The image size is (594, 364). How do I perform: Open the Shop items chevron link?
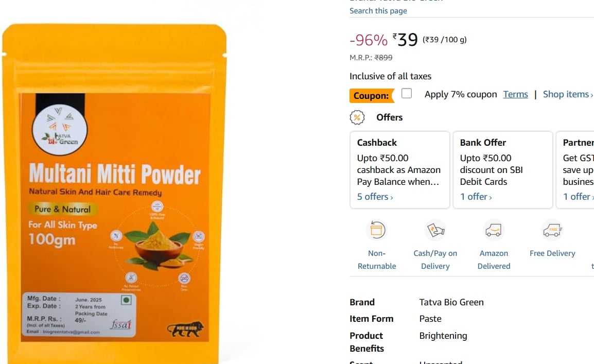568,94
